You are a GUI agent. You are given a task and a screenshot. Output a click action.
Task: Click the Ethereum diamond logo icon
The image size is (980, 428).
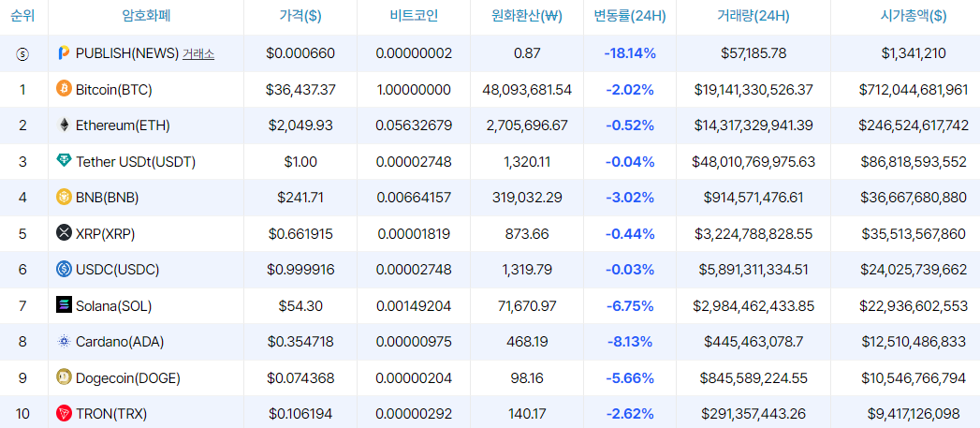[64, 125]
